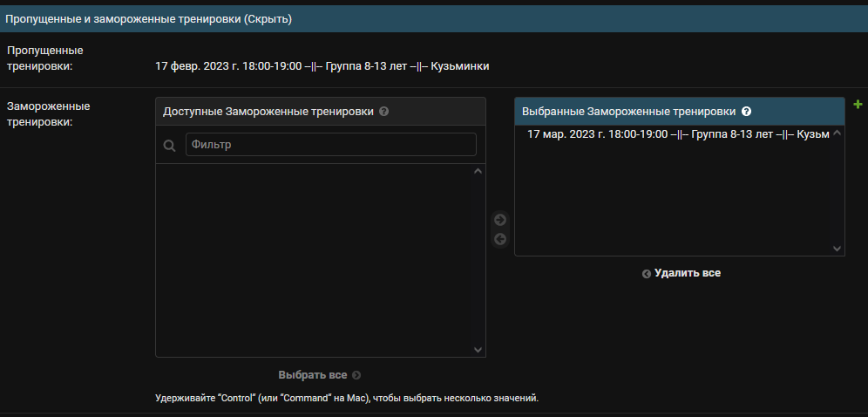The width and height of the screenshot is (868, 417).
Task: Click help icon beside Выбранные Замороженные тренировки
Action: pos(746,112)
